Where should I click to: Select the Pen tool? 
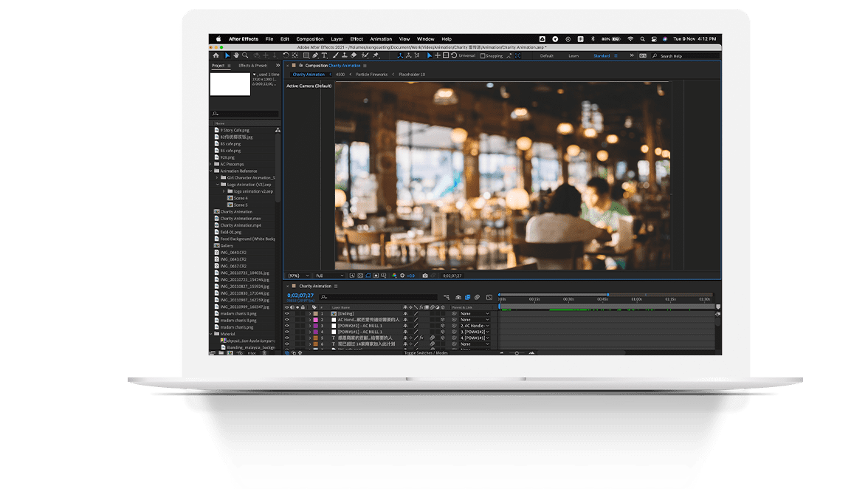(315, 55)
